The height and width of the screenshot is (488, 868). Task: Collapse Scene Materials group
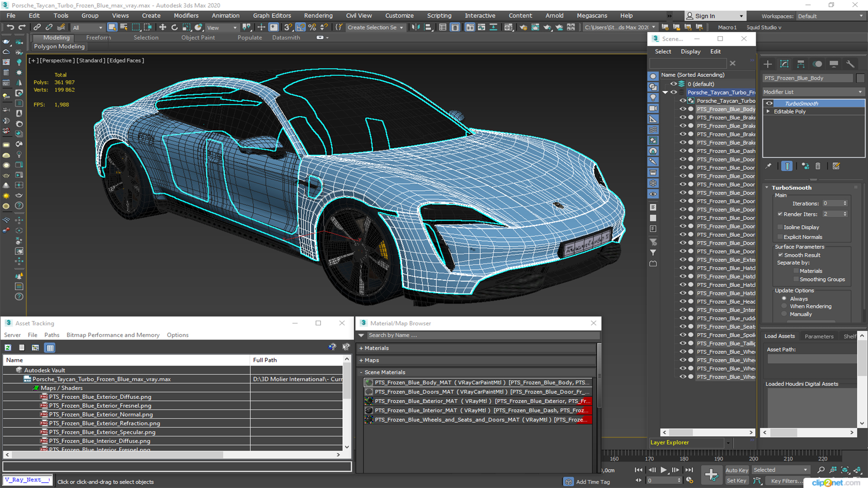coord(361,372)
